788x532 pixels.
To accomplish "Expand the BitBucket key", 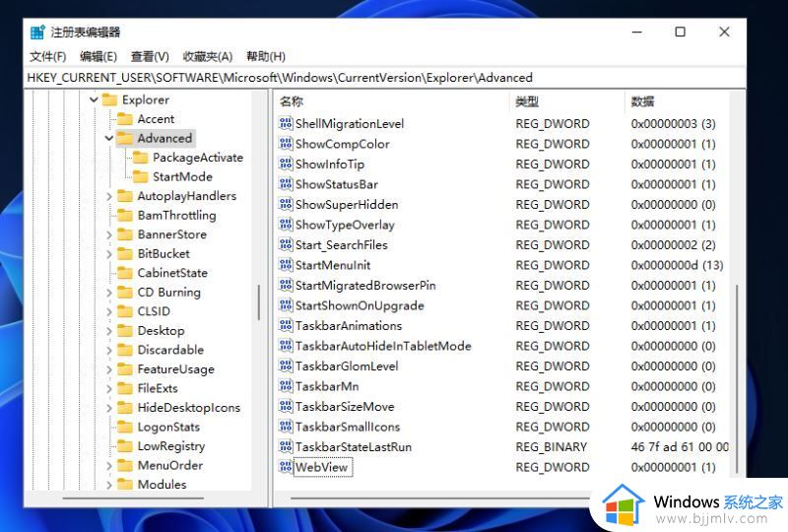I will tap(109, 253).
